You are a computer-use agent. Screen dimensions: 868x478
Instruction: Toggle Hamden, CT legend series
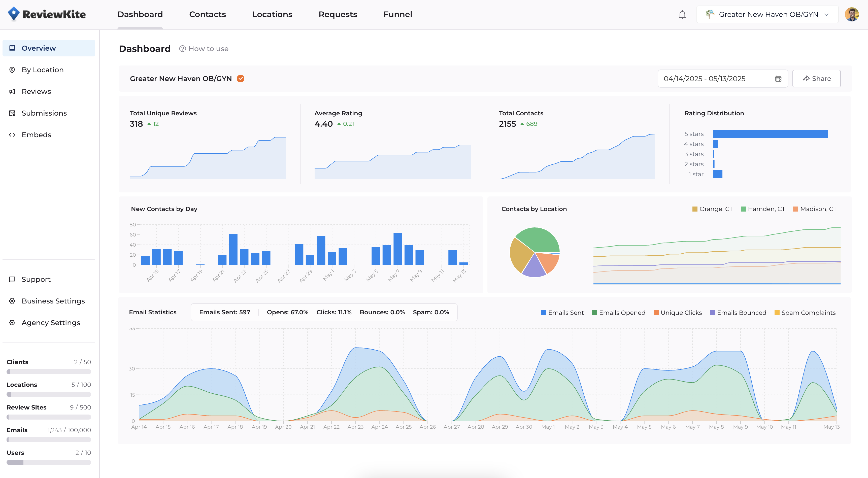[x=762, y=209]
